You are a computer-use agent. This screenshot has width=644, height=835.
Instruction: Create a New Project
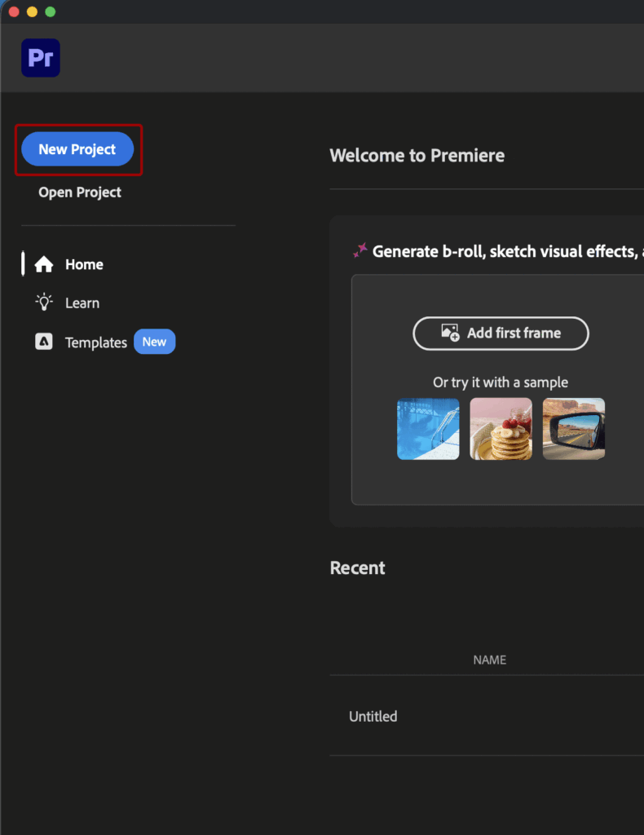click(77, 149)
